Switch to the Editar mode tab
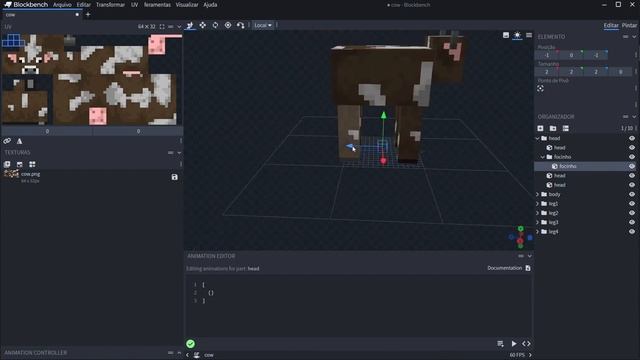The height and width of the screenshot is (360, 640). 611,25
